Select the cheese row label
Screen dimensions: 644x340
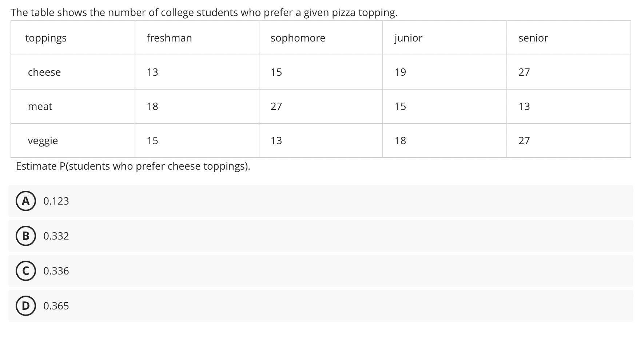click(x=44, y=72)
